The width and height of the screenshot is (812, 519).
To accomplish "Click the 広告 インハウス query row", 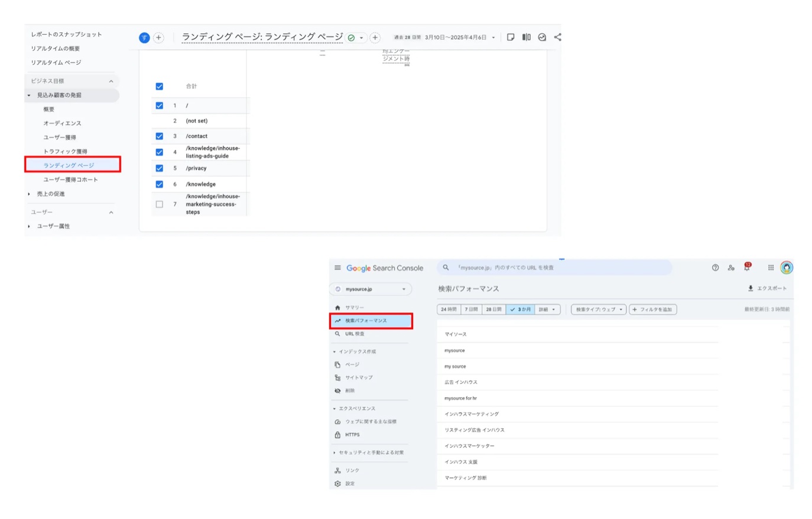I will (x=577, y=382).
